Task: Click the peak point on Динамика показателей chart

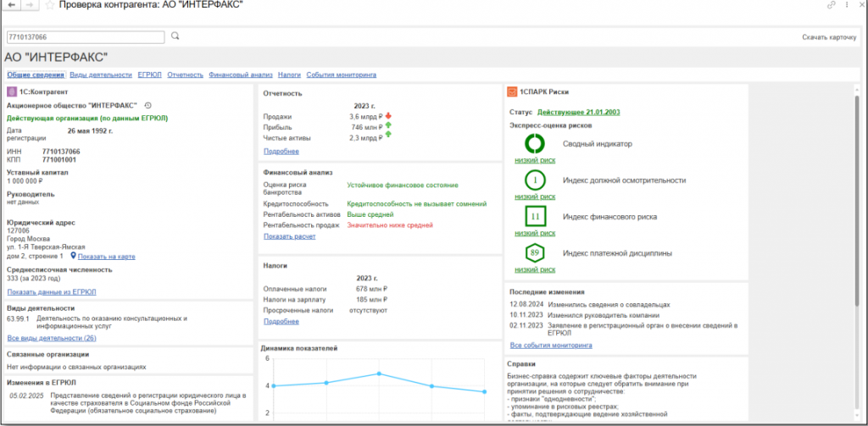Action: click(379, 373)
